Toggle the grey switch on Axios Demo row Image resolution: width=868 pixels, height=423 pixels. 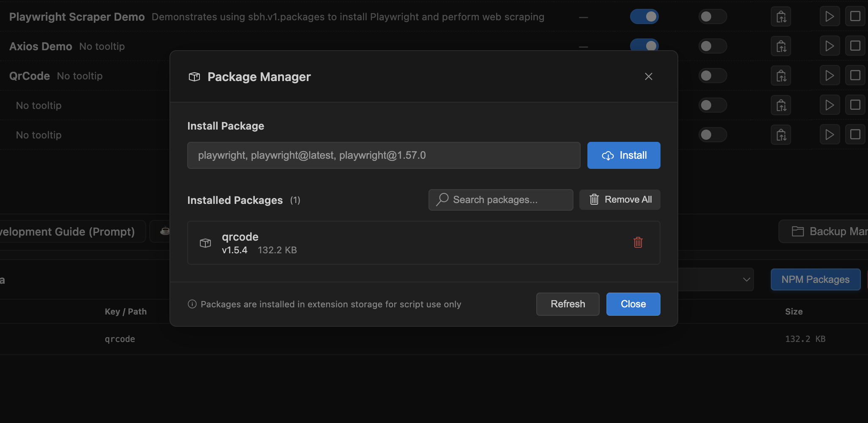[x=712, y=46]
